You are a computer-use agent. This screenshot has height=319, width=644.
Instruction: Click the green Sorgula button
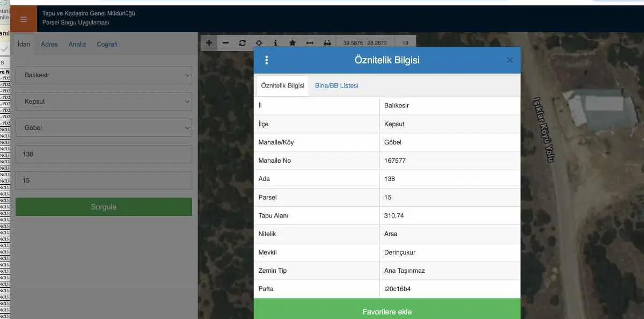click(x=104, y=207)
